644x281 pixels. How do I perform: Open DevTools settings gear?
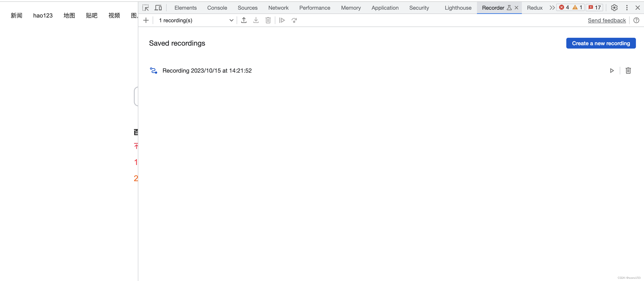(614, 8)
